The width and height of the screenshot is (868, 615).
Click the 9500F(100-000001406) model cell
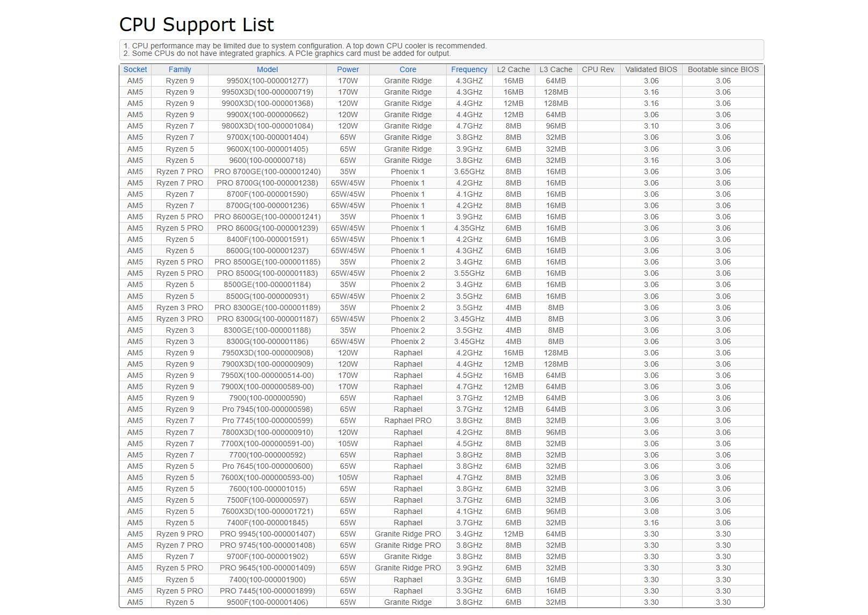point(267,602)
